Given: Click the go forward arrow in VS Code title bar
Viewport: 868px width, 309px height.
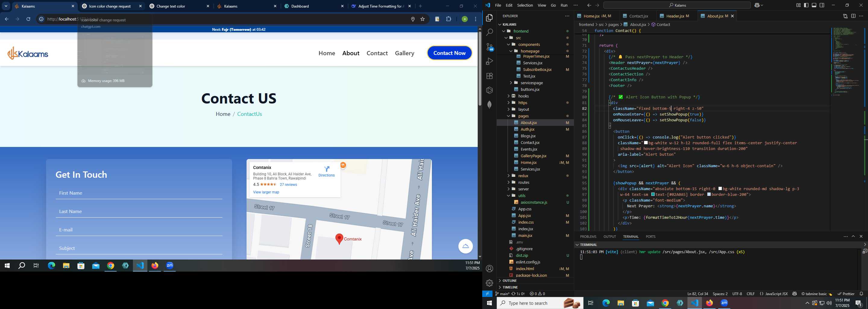Looking at the screenshot, I should coord(597,5).
